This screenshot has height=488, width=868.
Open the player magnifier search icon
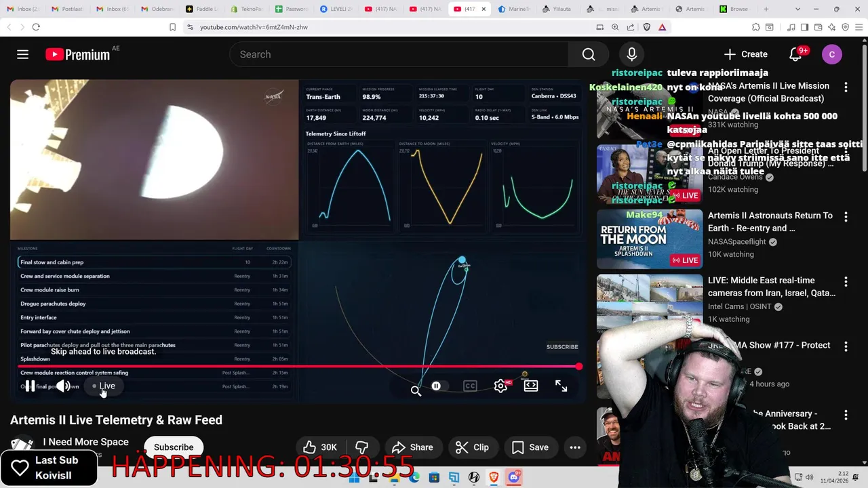click(x=416, y=390)
